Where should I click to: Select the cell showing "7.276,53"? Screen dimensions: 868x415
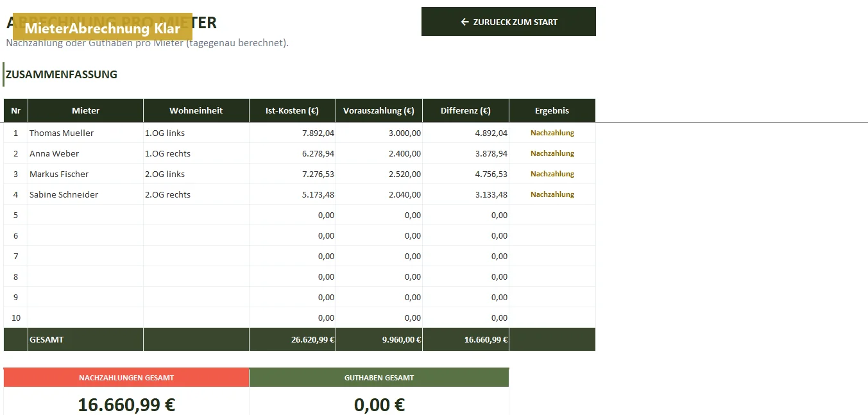[x=293, y=174]
